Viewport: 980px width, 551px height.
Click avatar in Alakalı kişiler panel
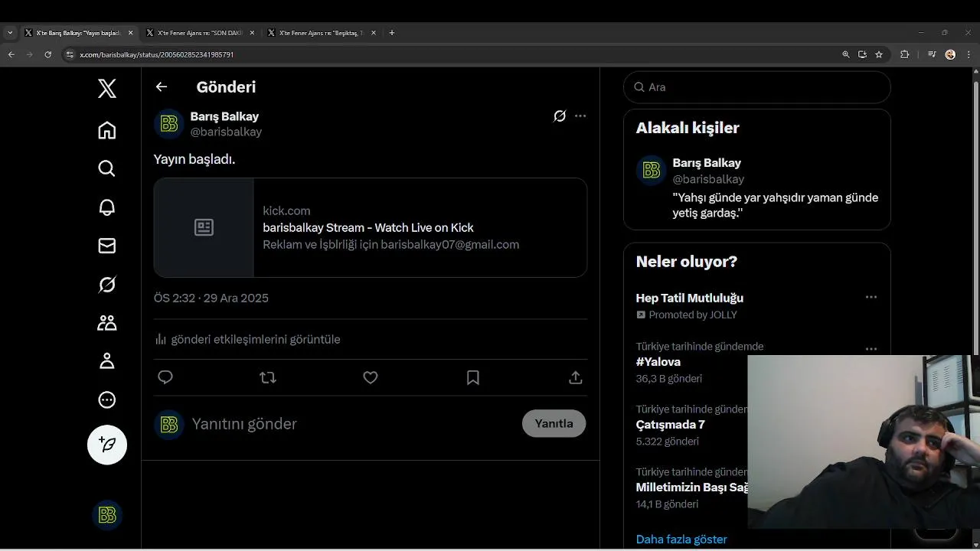pyautogui.click(x=652, y=171)
